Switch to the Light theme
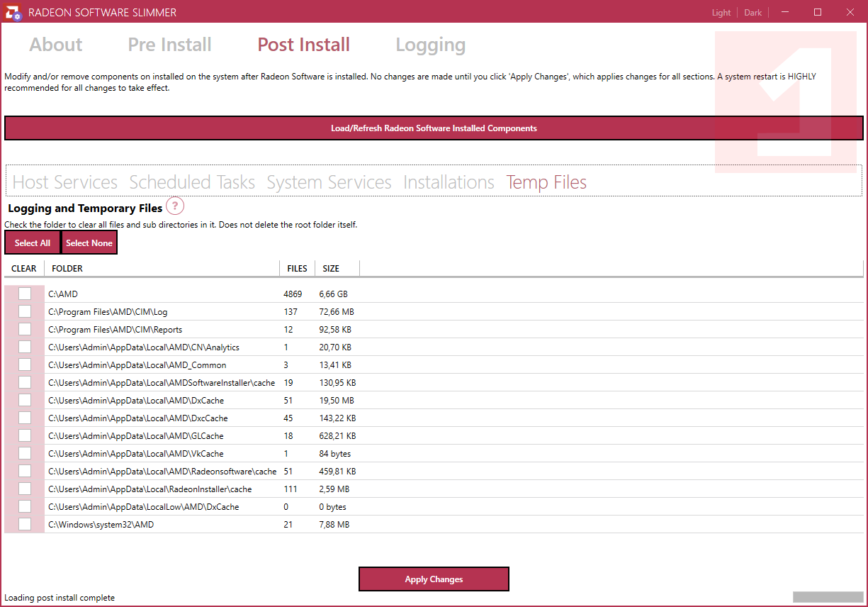Image resolution: width=868 pixels, height=607 pixels. tap(721, 13)
